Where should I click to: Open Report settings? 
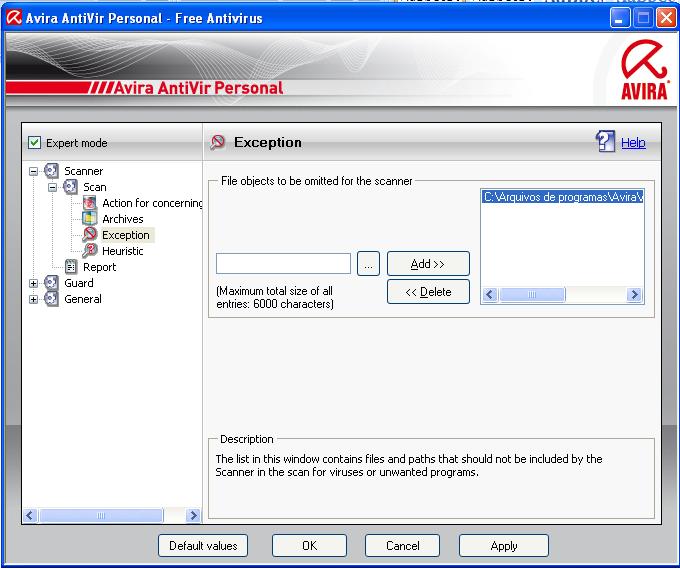pyautogui.click(x=99, y=267)
